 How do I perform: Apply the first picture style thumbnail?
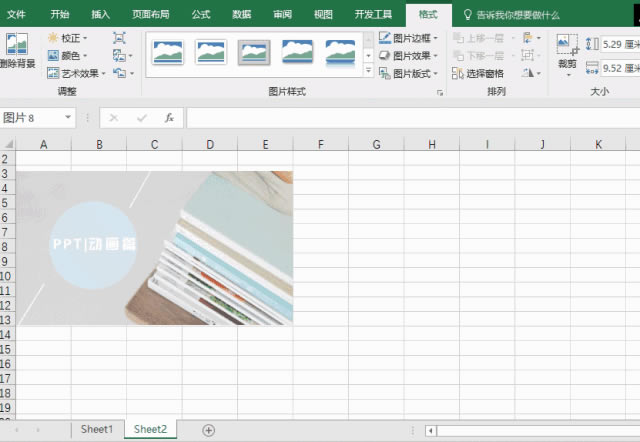pyautogui.click(x=168, y=53)
